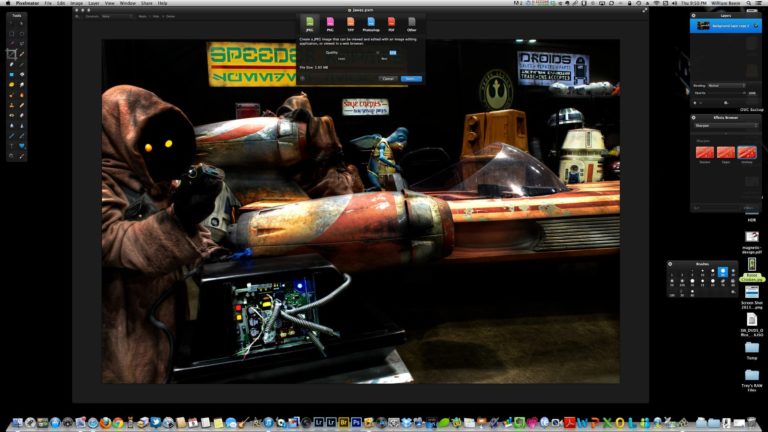Select magnetic-design.pdf on the desktop
Screen dimensions: 768x432
pos(752,241)
